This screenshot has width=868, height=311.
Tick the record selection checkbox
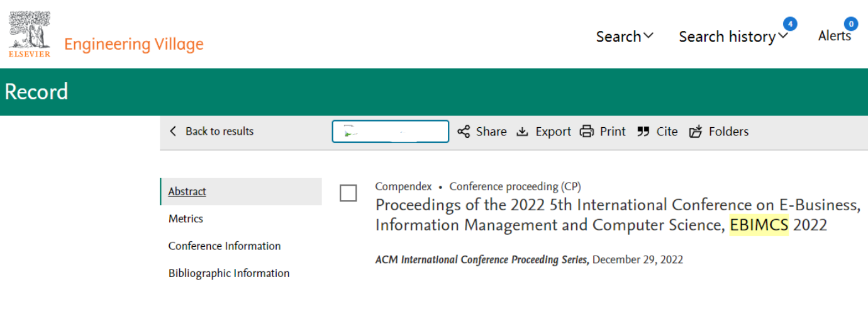[348, 193]
